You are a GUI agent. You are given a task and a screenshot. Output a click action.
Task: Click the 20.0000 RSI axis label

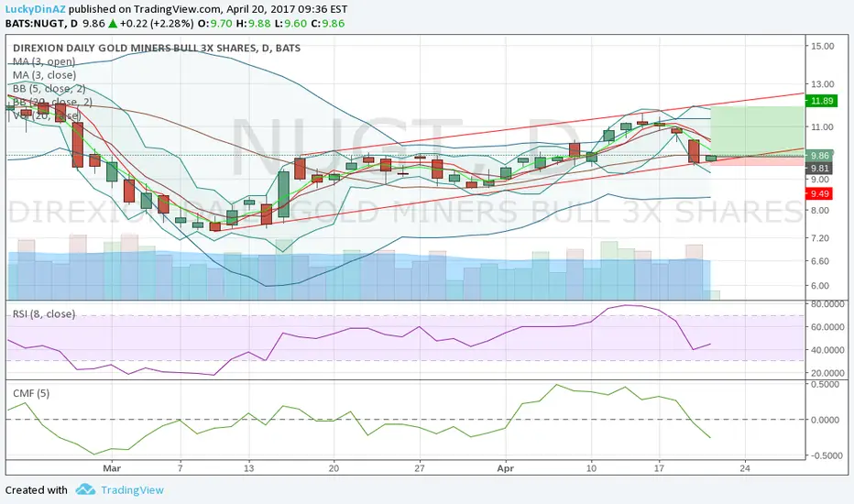coord(828,373)
